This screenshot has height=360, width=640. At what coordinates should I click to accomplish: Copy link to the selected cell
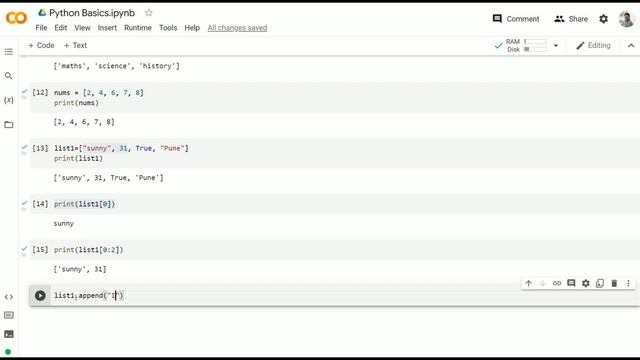[557, 283]
